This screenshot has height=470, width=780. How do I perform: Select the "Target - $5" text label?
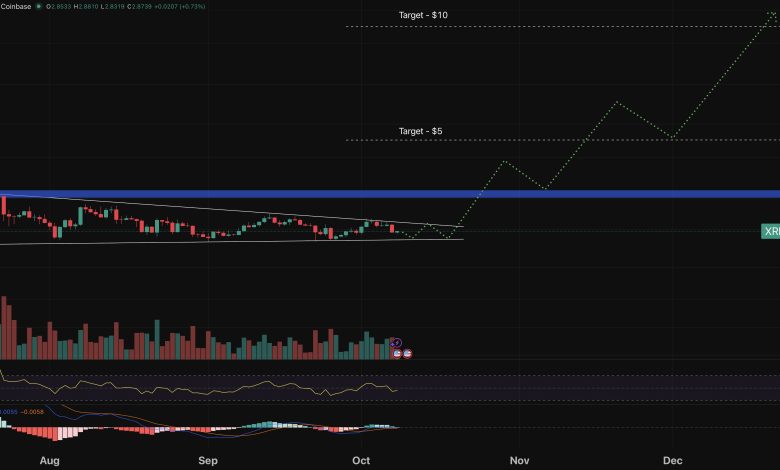coord(420,131)
